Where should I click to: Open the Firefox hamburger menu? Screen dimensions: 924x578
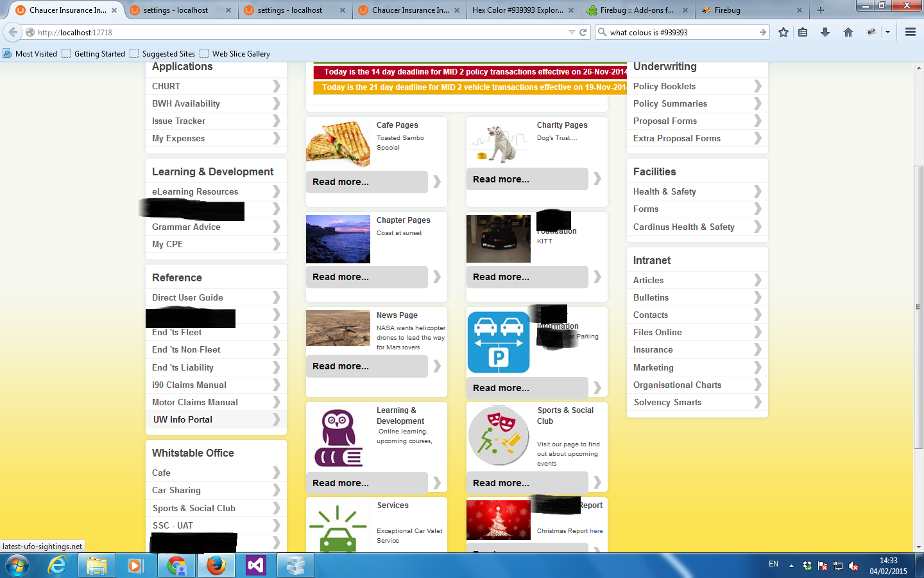point(910,32)
